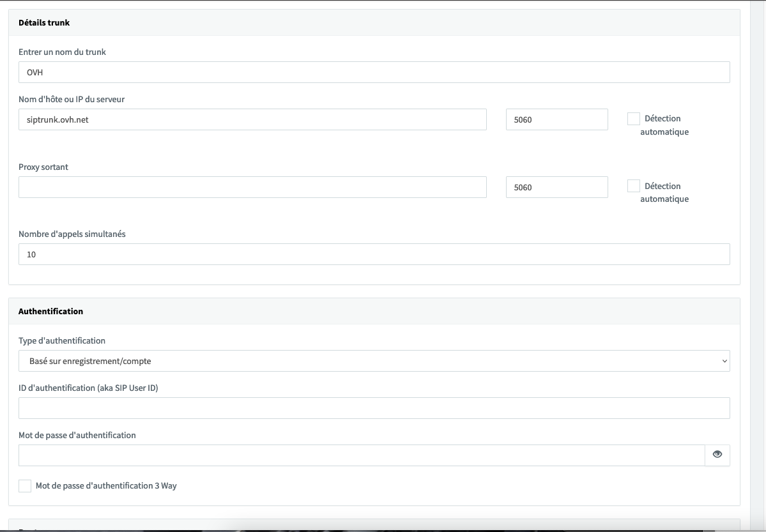766x532 pixels.
Task: Click 'ID d'authentification (aka SIP User ID)' label
Action: tap(88, 388)
